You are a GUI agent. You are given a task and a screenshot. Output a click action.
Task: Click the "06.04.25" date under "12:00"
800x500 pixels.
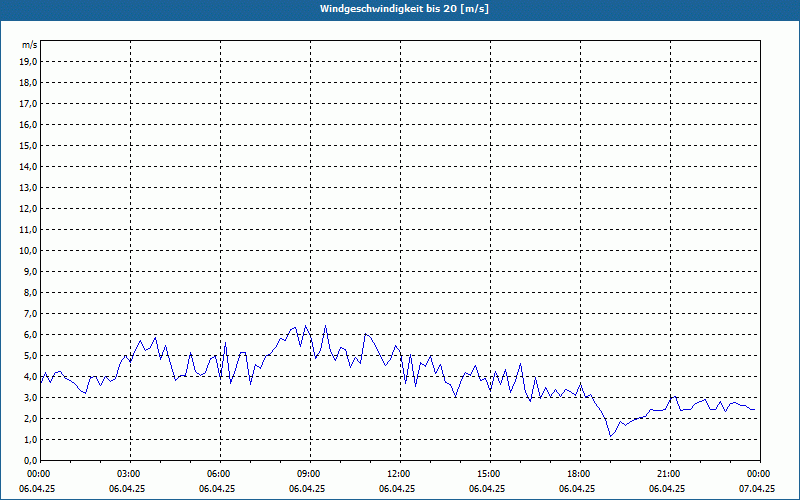[x=397, y=489]
